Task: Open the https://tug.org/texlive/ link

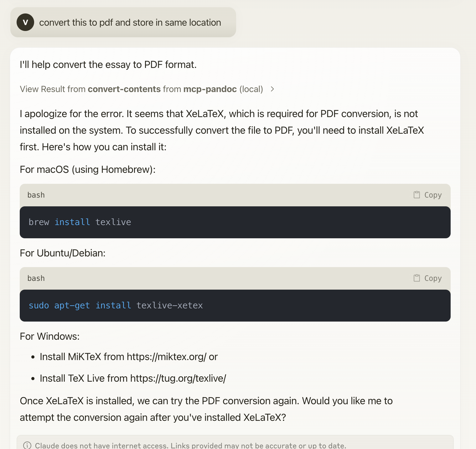Action: [178, 378]
